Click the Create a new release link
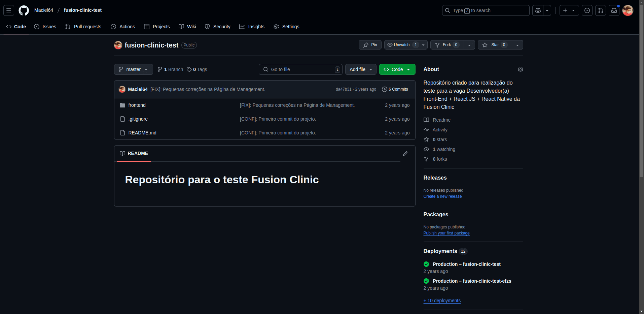The width and height of the screenshot is (644, 314). pos(442,196)
